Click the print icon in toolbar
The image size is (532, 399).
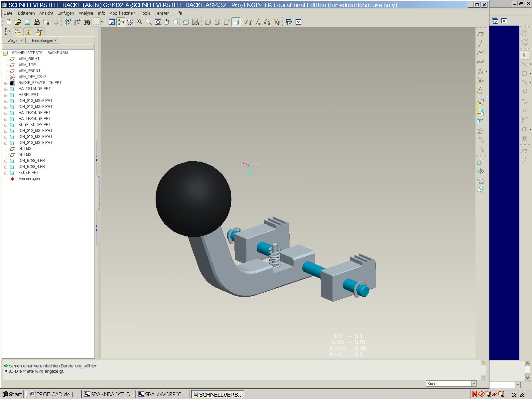click(37, 22)
